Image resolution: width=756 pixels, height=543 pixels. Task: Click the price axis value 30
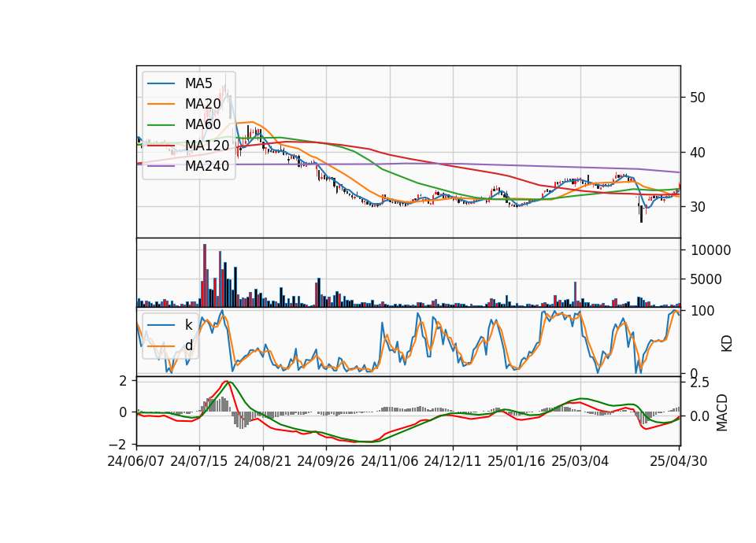(698, 207)
